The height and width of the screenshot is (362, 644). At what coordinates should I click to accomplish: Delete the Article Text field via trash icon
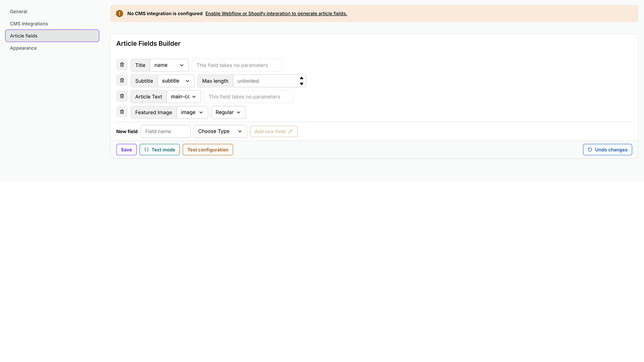click(122, 96)
